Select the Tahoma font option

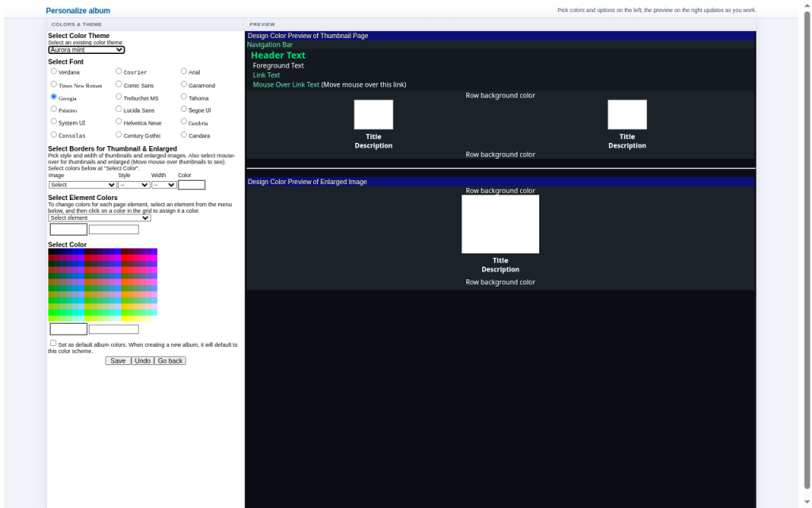click(x=184, y=96)
